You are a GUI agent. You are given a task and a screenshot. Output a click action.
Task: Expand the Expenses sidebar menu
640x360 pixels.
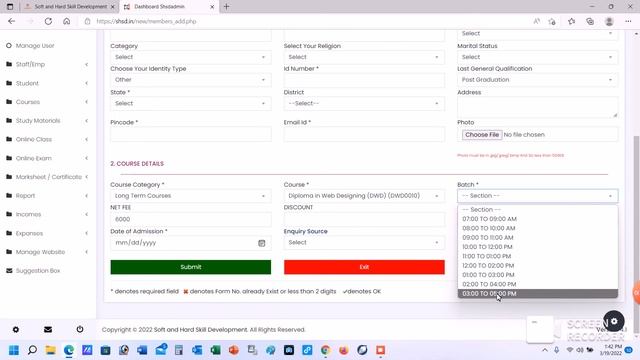(x=48, y=233)
